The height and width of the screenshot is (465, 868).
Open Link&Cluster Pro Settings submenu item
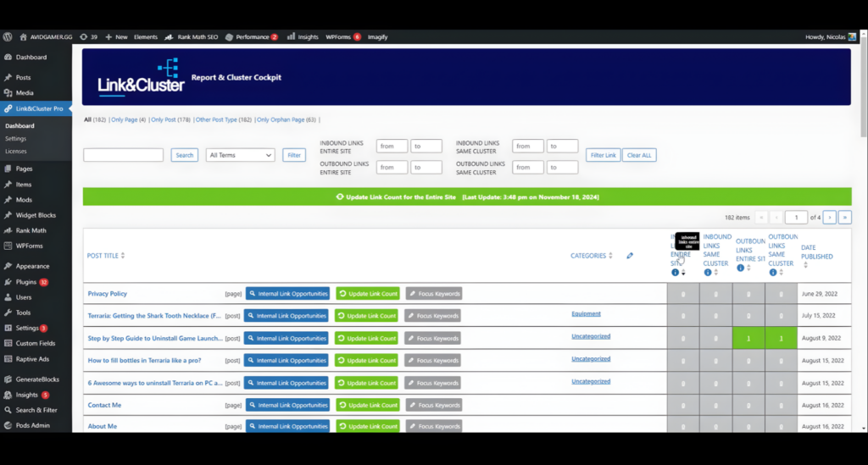[x=15, y=139]
